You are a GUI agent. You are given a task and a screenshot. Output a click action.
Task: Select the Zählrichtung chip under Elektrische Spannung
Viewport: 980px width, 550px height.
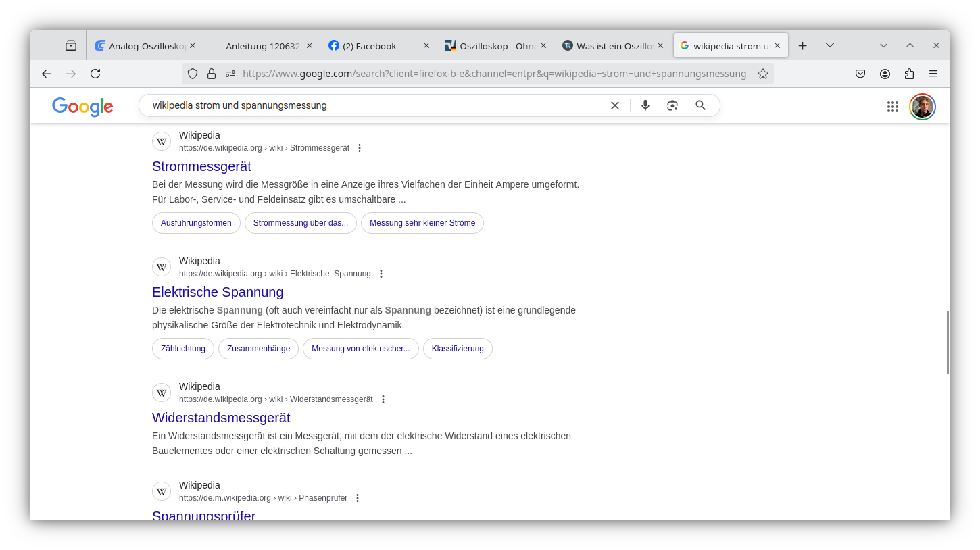[x=182, y=349]
